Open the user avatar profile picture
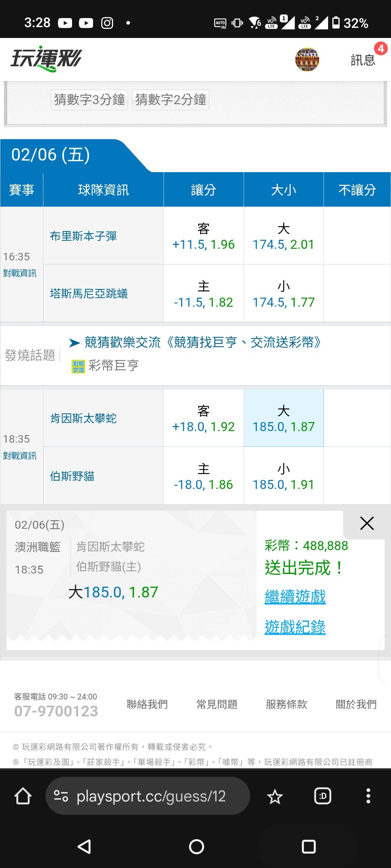This screenshot has height=868, width=391. pyautogui.click(x=307, y=59)
